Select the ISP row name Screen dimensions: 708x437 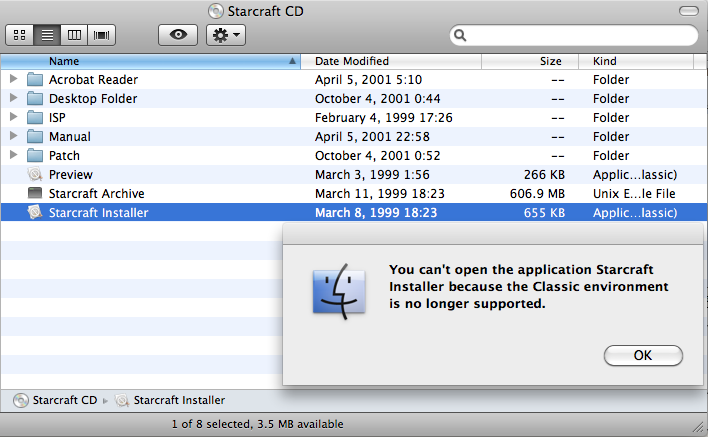coord(57,117)
